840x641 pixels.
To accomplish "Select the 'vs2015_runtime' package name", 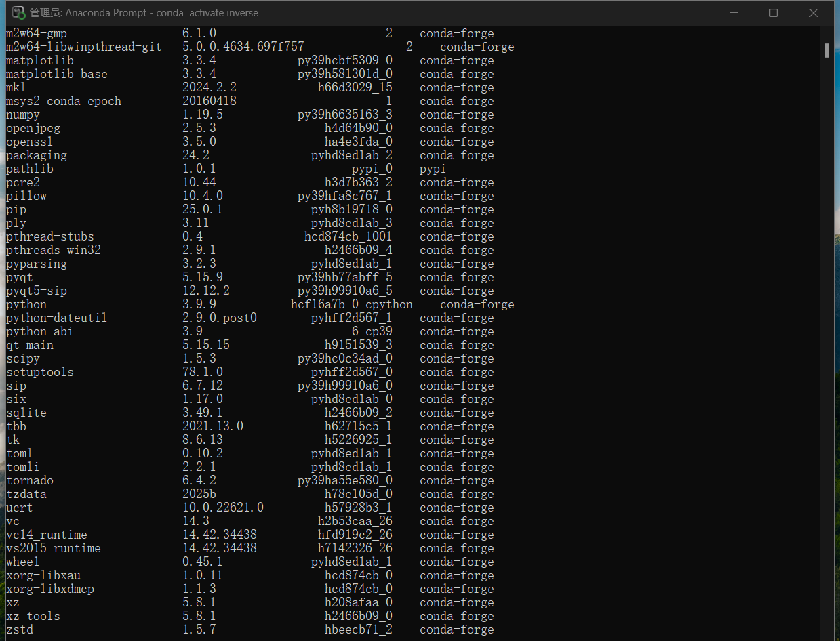I will (x=54, y=548).
